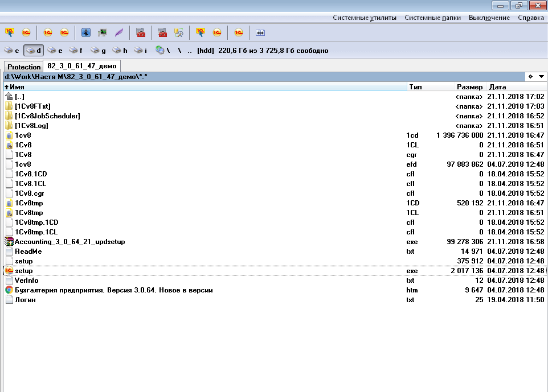
Task: Open directory history dropdown arrow
Action: click(x=541, y=77)
